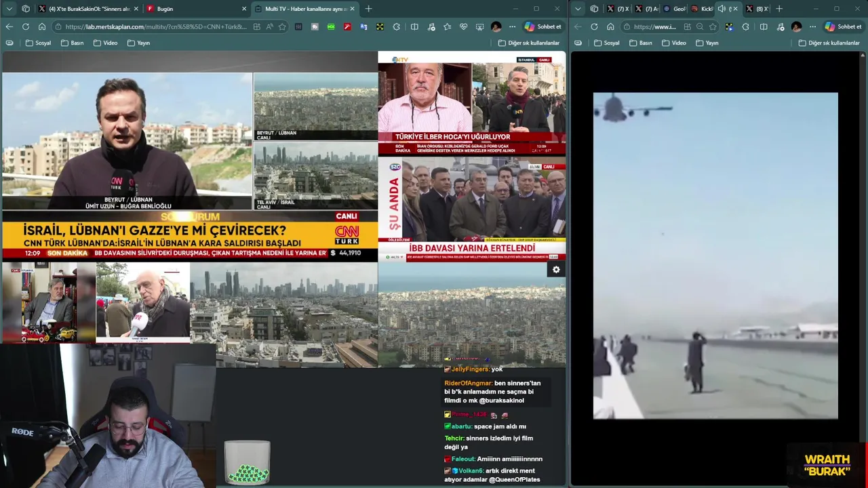The height and width of the screenshot is (488, 868).
Task: Click the İBB Davası Sözcü TV stream
Action: [x=472, y=209]
